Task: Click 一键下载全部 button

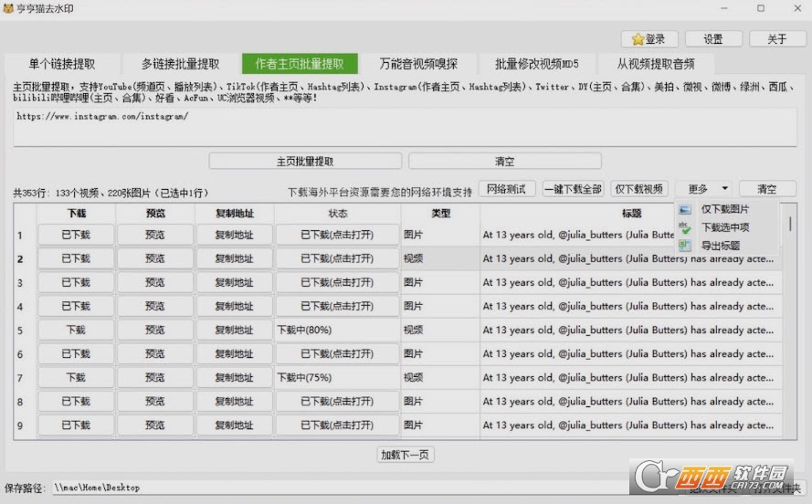Action: (x=574, y=189)
